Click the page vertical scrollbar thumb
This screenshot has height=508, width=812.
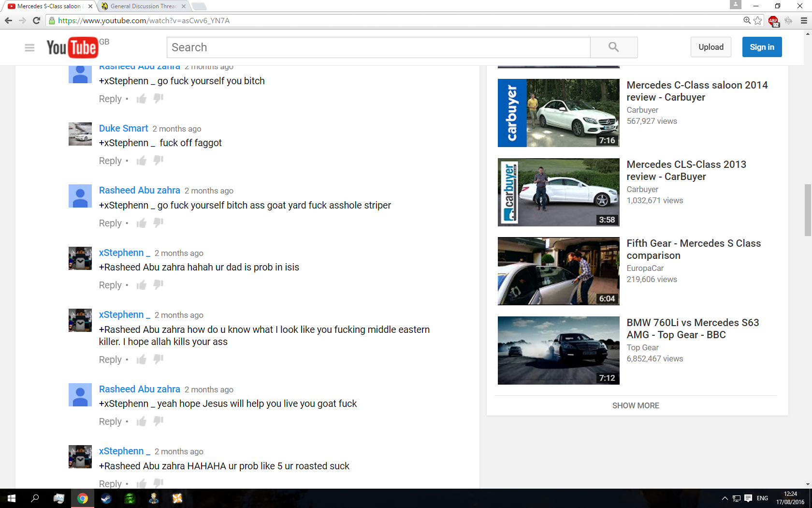pos(808,210)
